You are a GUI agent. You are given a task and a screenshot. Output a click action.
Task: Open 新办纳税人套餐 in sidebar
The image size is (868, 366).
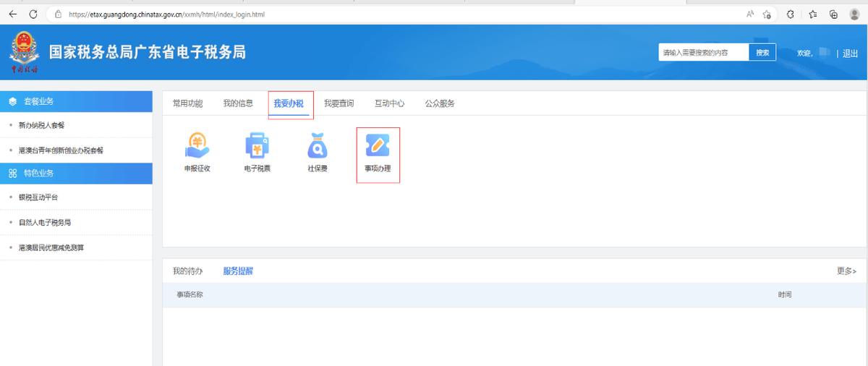click(41, 125)
